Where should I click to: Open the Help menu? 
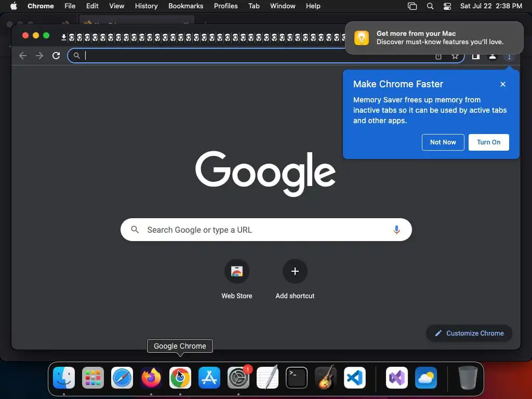coord(313,6)
